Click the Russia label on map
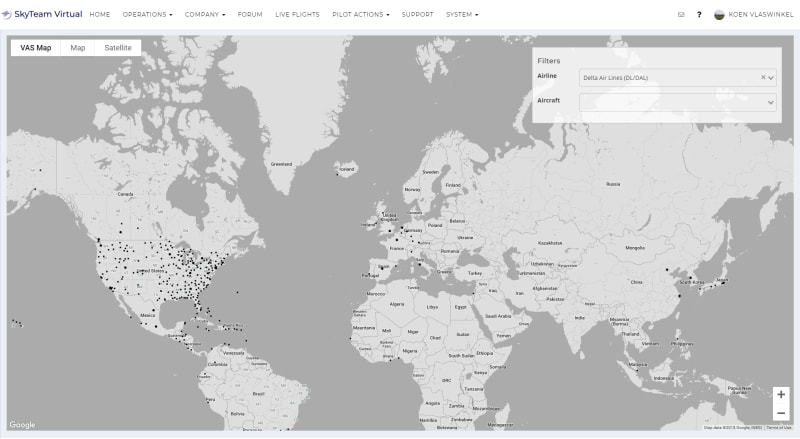Screen dimensions: 800x439 pyautogui.click(x=613, y=184)
